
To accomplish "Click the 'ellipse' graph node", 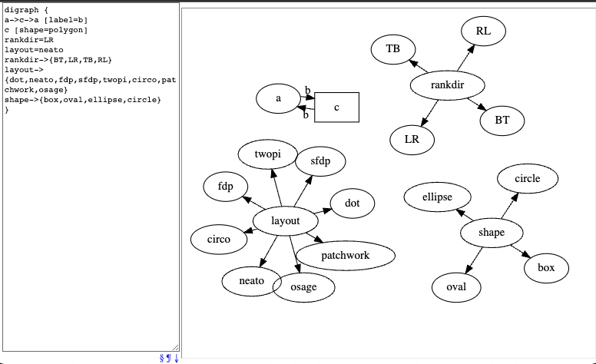I will coord(437,197).
